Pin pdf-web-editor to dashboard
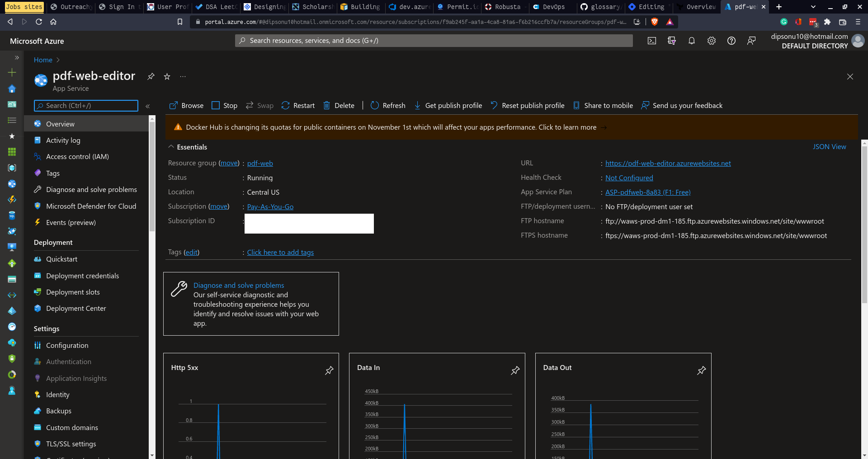868x459 pixels. (x=151, y=76)
